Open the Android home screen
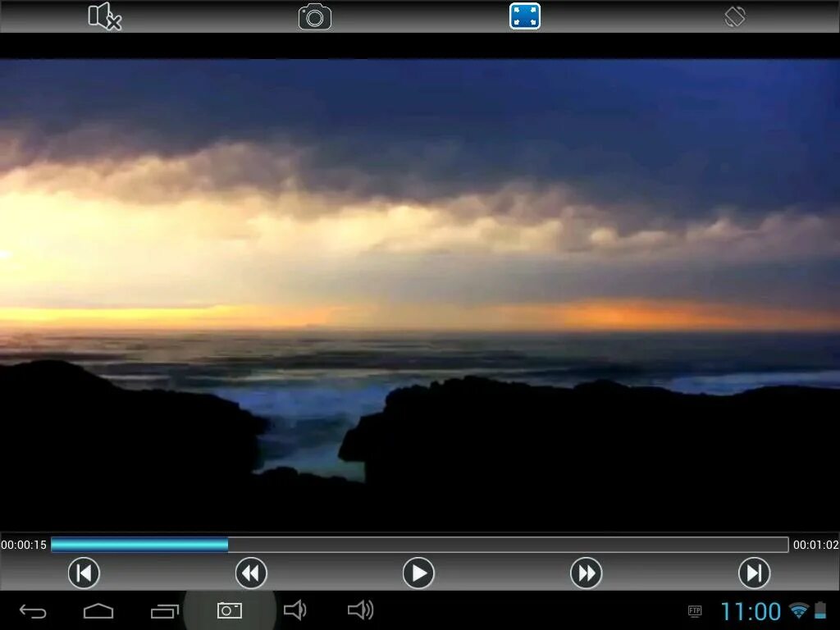 tap(98, 610)
